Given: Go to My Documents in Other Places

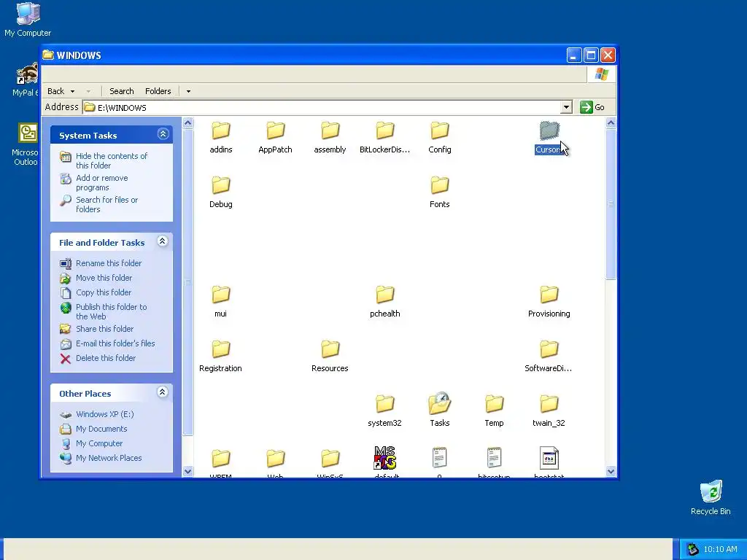Looking at the screenshot, I should coord(101,429).
